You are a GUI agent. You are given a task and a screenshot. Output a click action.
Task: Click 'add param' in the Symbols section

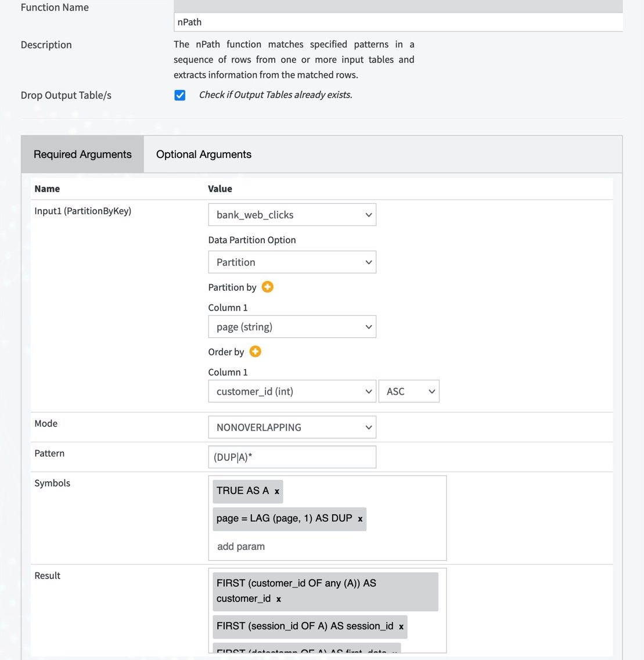240,546
